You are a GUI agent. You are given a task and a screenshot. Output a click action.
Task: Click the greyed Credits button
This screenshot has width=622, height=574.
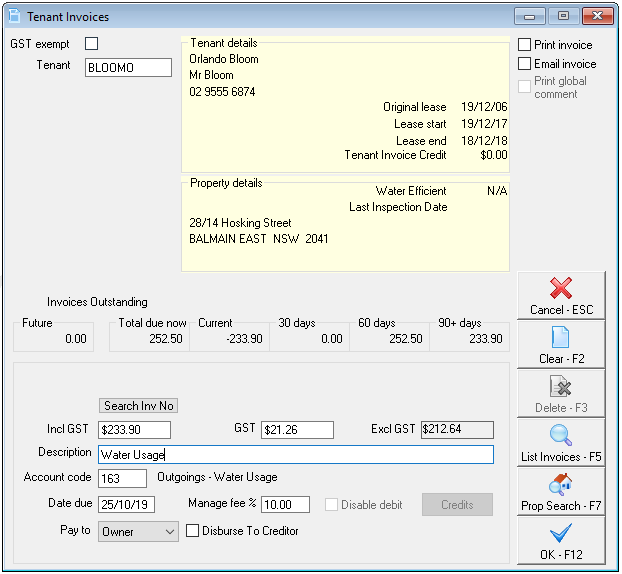(457, 505)
